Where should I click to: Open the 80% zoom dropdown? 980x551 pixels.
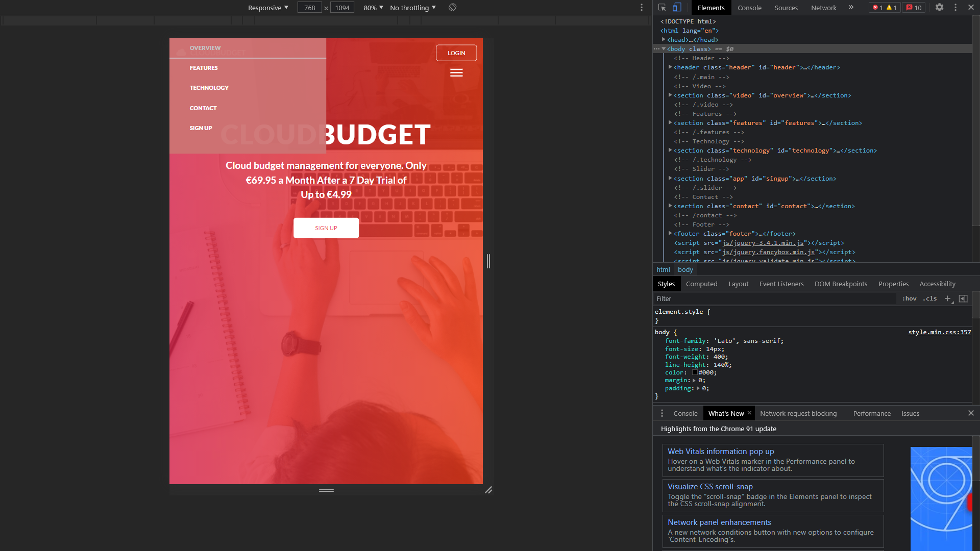click(373, 8)
